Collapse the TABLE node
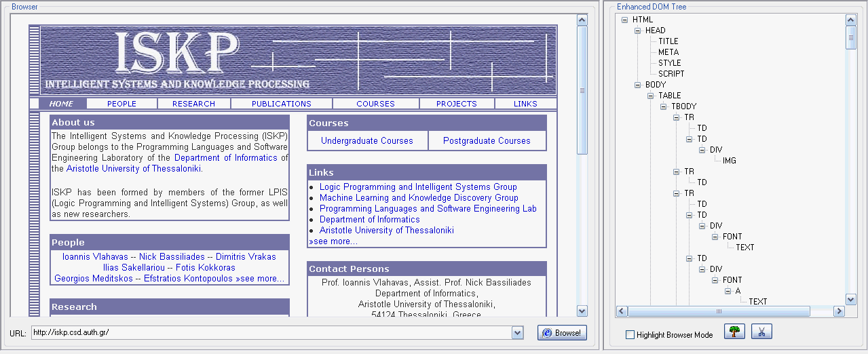Viewport: 868px width, 354px height. pos(651,96)
